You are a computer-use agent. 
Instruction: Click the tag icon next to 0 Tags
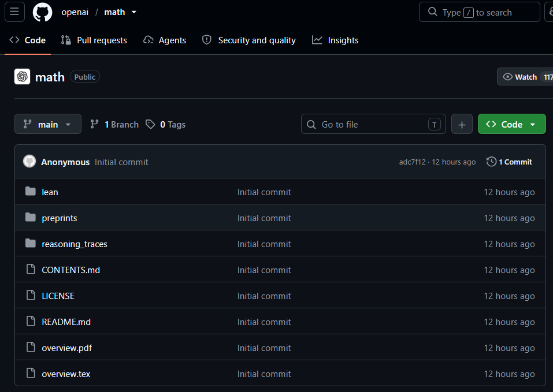151,124
